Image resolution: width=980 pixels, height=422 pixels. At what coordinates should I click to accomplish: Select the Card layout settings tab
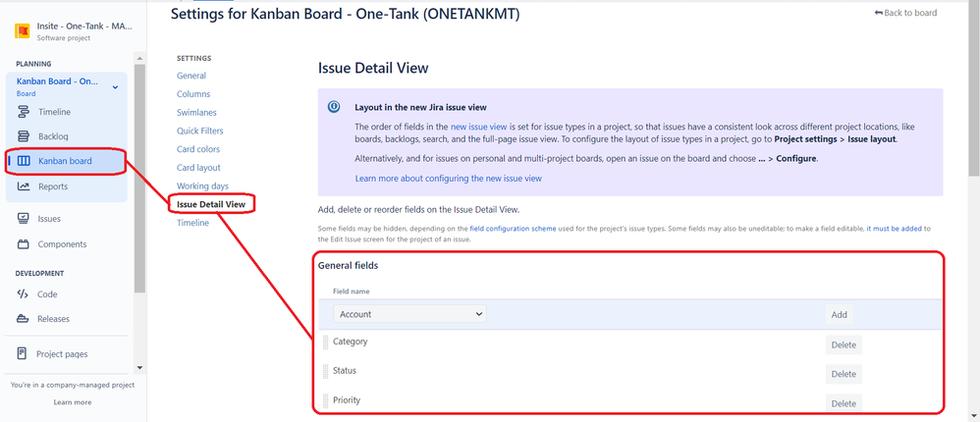[198, 168]
